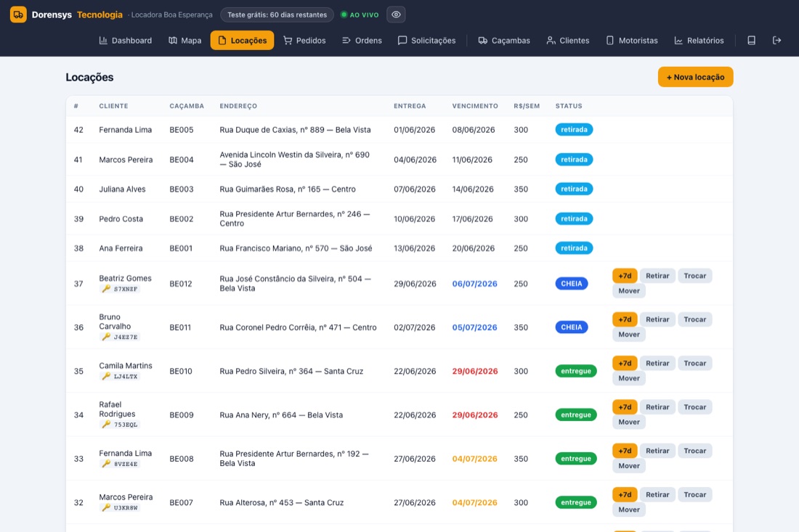Click the key code J4EZ7E badge

point(120,337)
